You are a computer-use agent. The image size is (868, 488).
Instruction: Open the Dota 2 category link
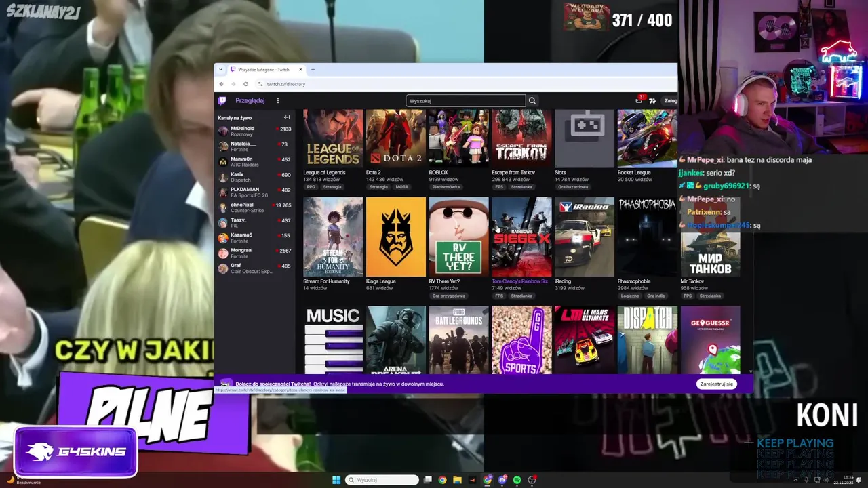[373, 172]
